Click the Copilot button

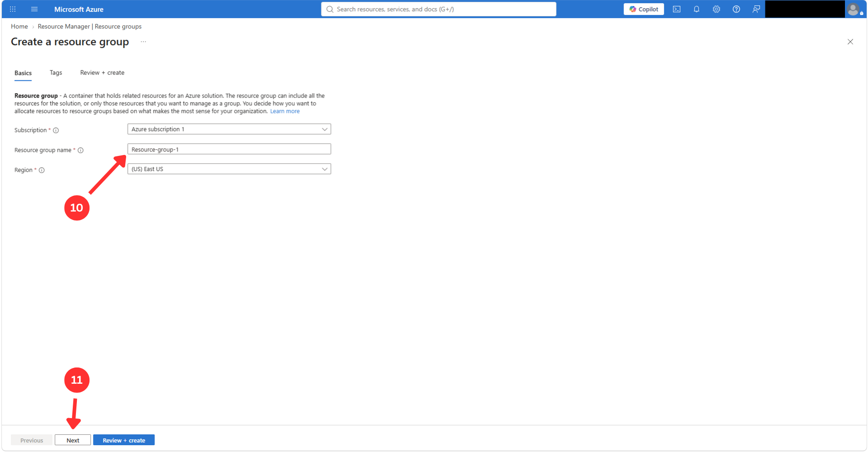pyautogui.click(x=644, y=9)
